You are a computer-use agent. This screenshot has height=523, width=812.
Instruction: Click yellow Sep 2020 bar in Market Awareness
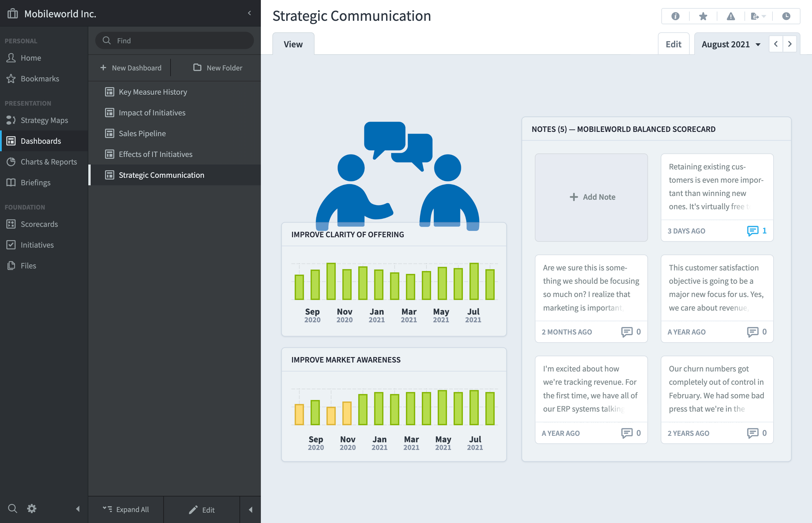299,414
